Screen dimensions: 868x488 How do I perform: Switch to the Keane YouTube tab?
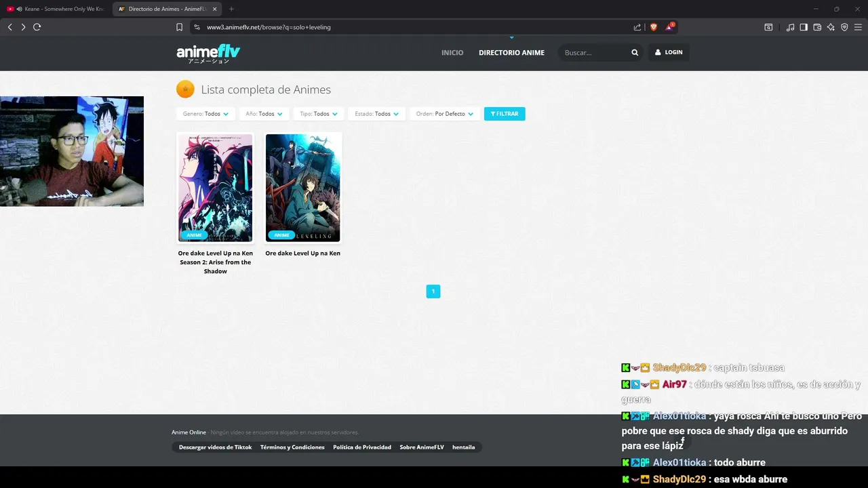click(56, 9)
